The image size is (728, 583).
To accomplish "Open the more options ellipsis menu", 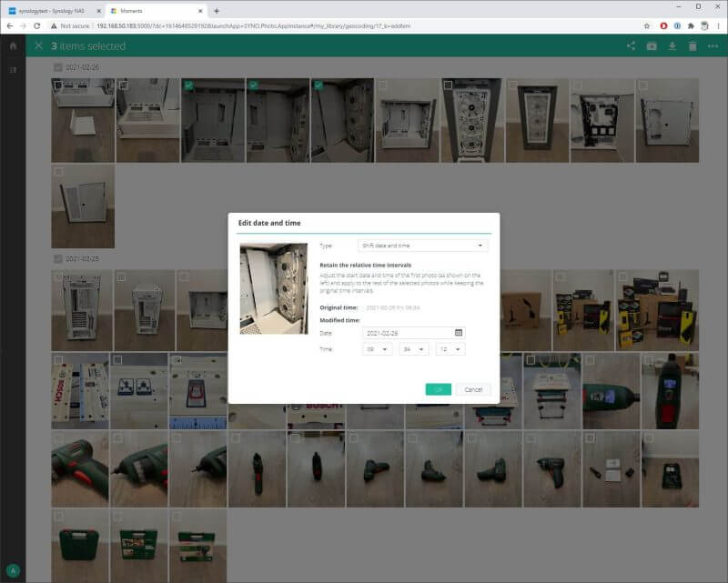I will [x=713, y=45].
